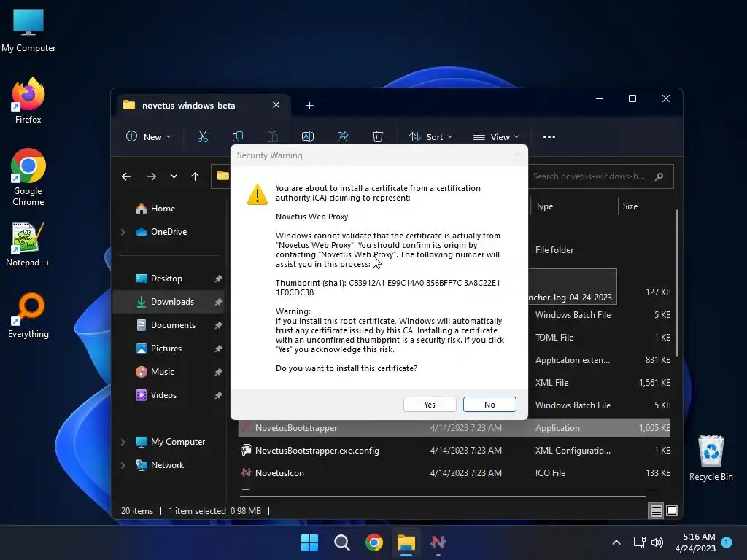This screenshot has width=747, height=560.
Task: Click the Delete trash icon
Action: 377,136
